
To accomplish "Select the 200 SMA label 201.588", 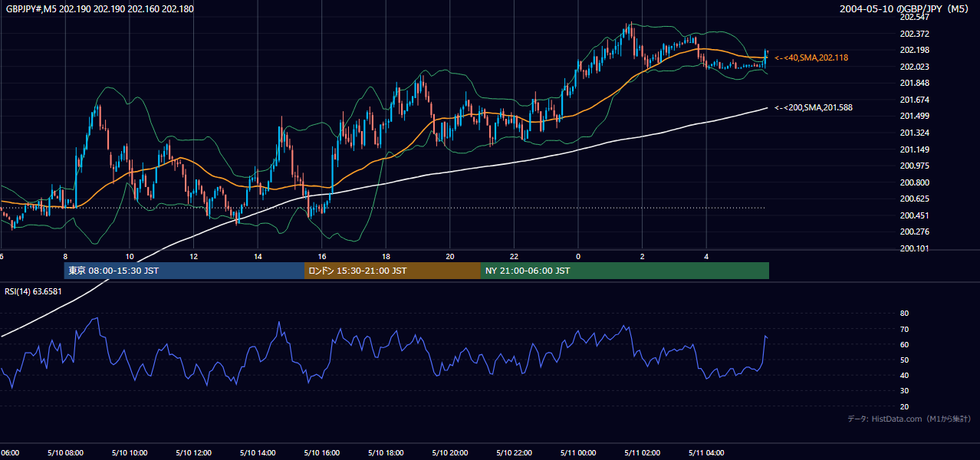I will [813, 107].
